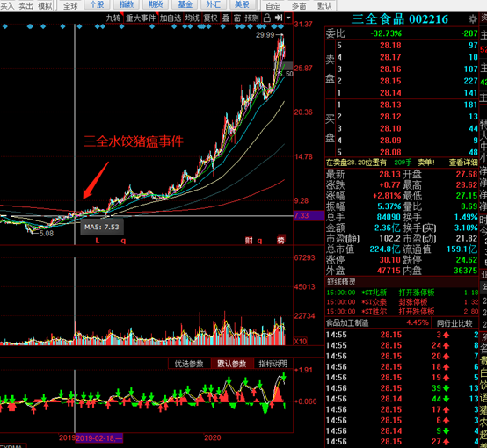This screenshot has height=448, width=487.
Task: Open 重大事件 in chart toolbar
Action: [141, 18]
